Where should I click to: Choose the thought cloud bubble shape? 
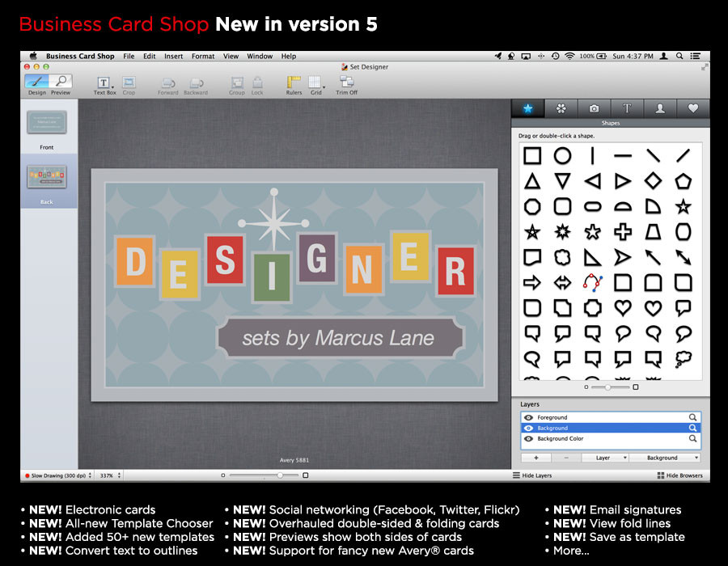pyautogui.click(x=683, y=359)
